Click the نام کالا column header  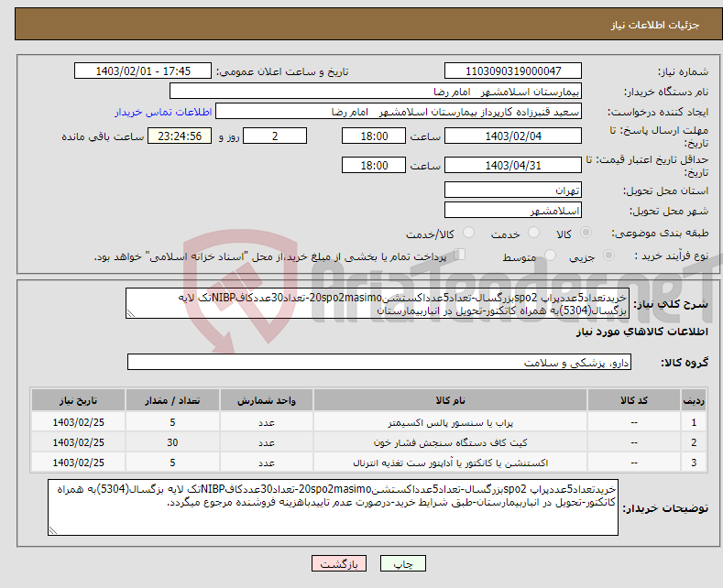pos(451,400)
